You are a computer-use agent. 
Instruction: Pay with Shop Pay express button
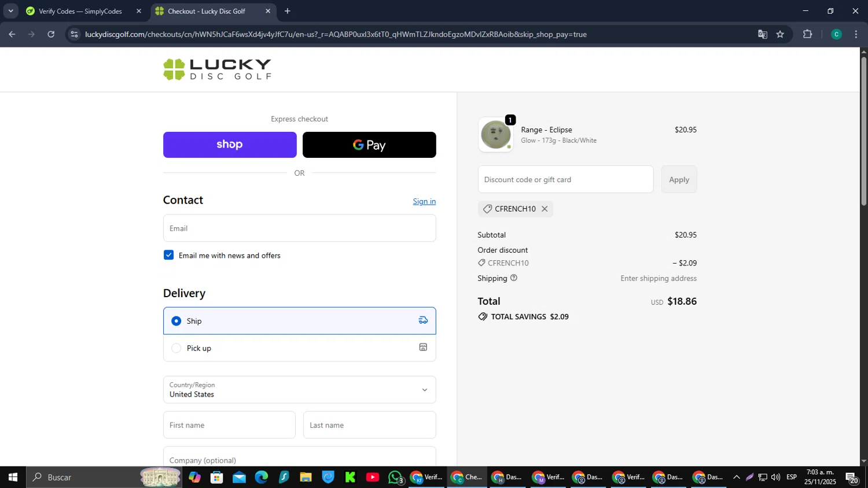(230, 145)
